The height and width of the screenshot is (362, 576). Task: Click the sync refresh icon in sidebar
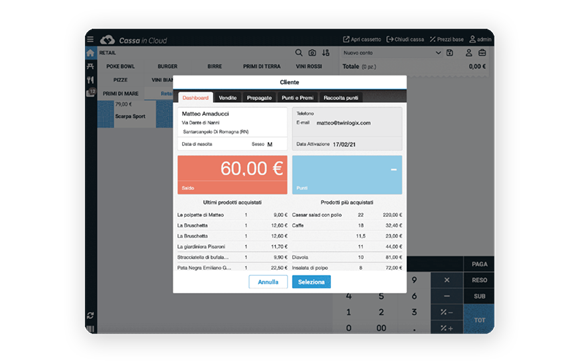(90, 315)
